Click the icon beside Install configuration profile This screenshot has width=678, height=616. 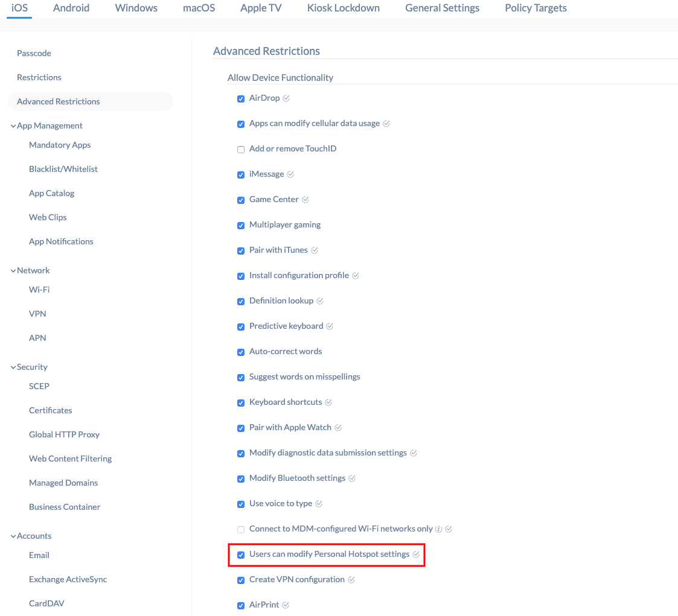click(356, 276)
